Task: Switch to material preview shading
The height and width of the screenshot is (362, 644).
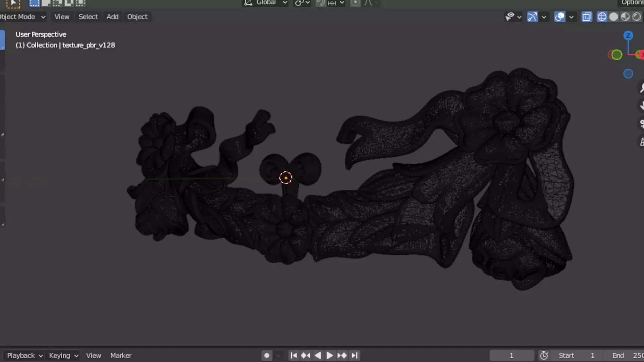Action: pos(625,17)
